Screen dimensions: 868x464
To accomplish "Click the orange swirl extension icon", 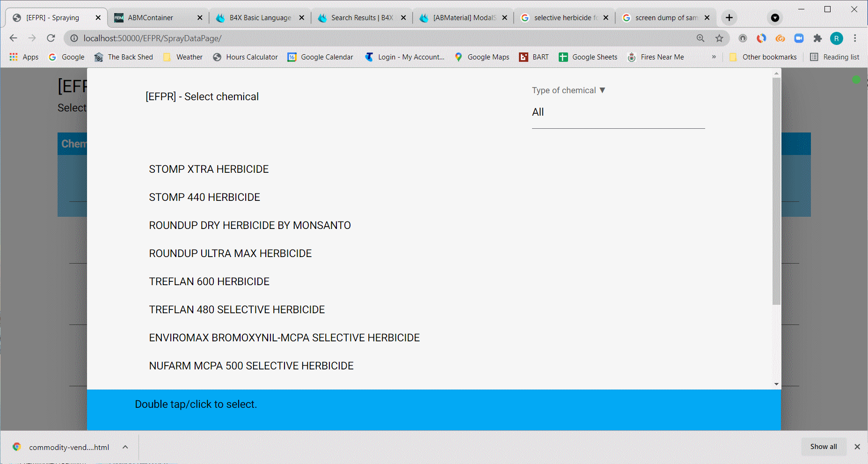I will [780, 38].
